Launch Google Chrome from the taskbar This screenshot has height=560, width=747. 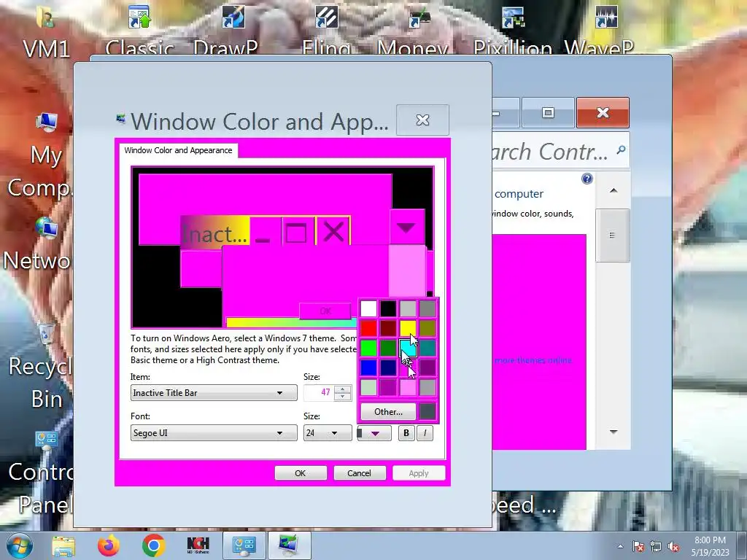[x=153, y=545]
